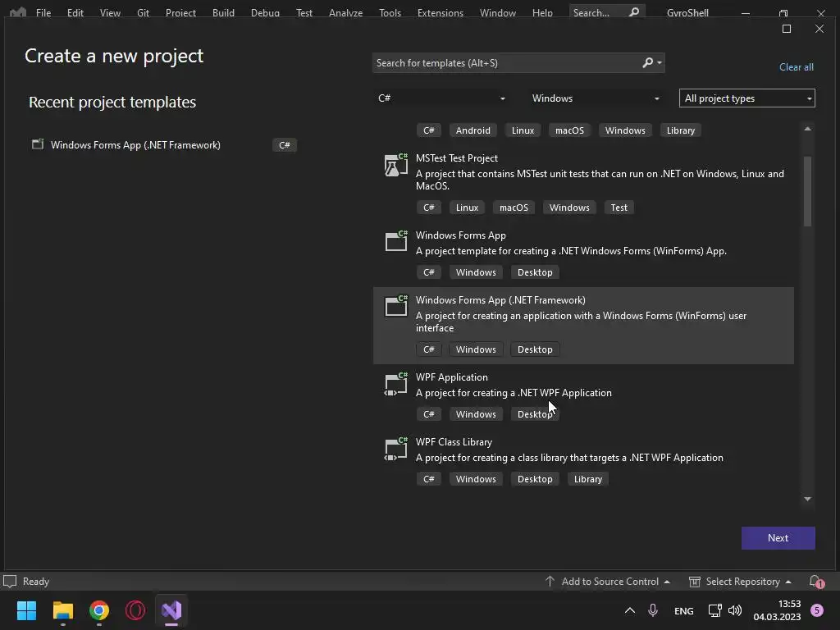Open the language filter dropdown showing C#
840x630 pixels.
pos(441,98)
